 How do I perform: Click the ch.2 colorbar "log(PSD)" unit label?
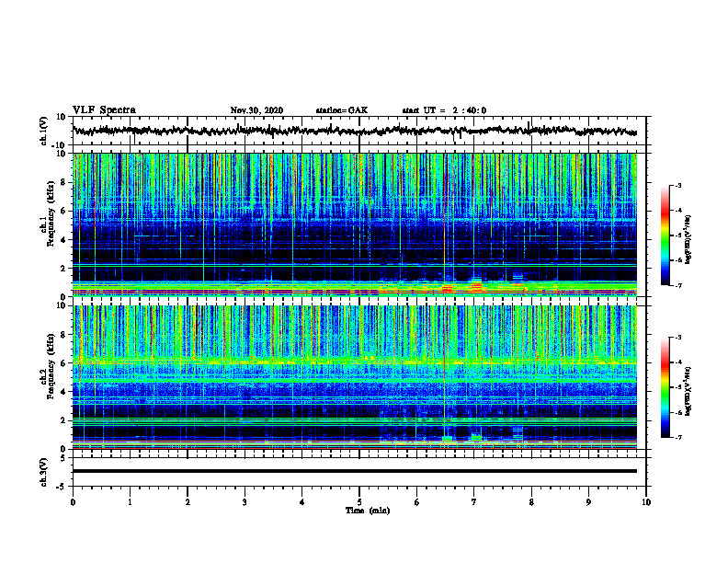tap(688, 391)
